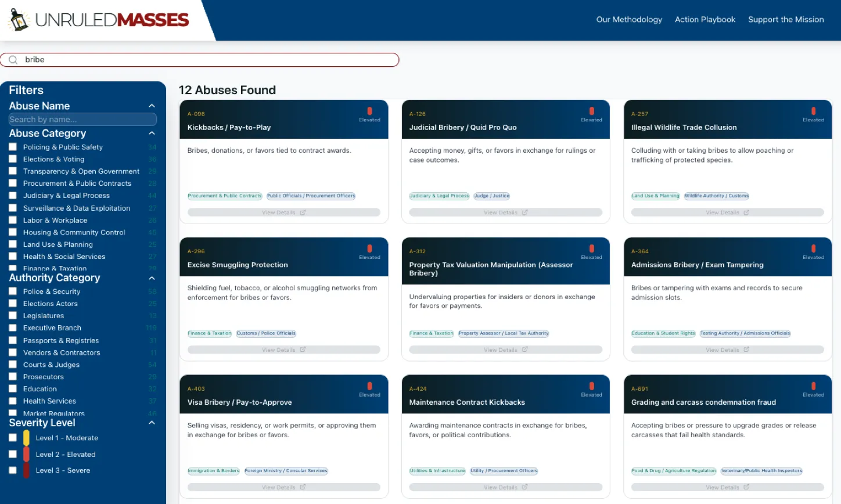This screenshot has height=504, width=841.
Task: Click View Details on the Kickbacks card
Action: pyautogui.click(x=283, y=212)
